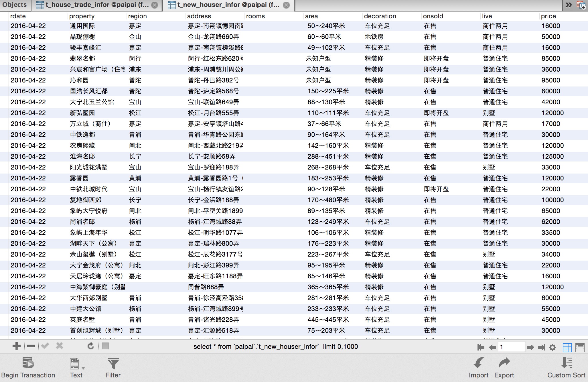Click area cell 233~233平米

click(x=328, y=309)
